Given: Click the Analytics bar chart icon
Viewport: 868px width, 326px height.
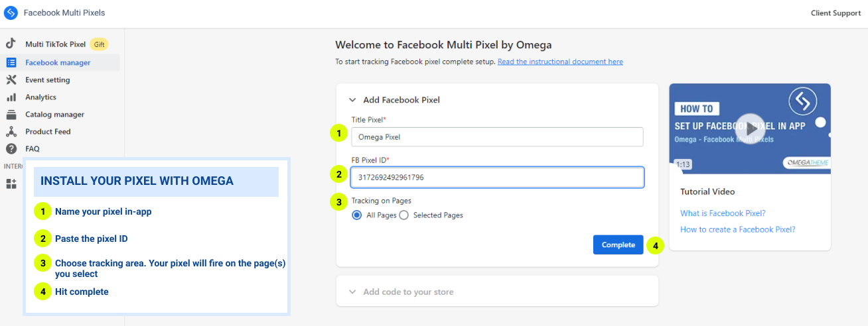Looking at the screenshot, I should (11, 97).
